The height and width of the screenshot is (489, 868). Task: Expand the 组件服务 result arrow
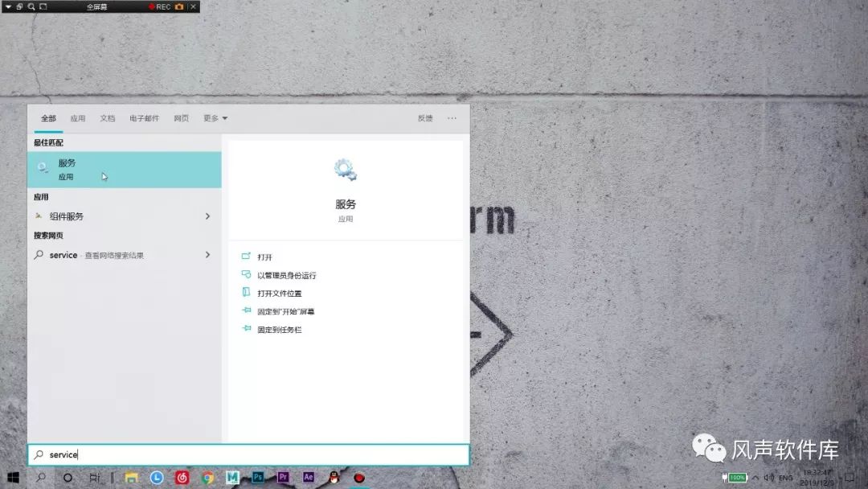pyautogui.click(x=207, y=216)
